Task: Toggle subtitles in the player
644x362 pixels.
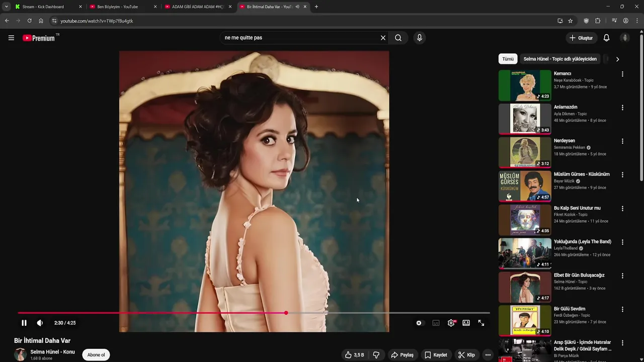Action: pyautogui.click(x=436, y=323)
